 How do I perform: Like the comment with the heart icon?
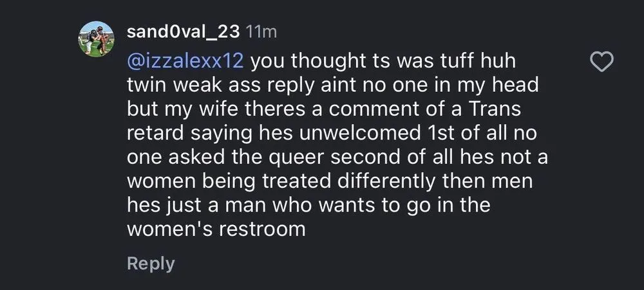tap(603, 62)
